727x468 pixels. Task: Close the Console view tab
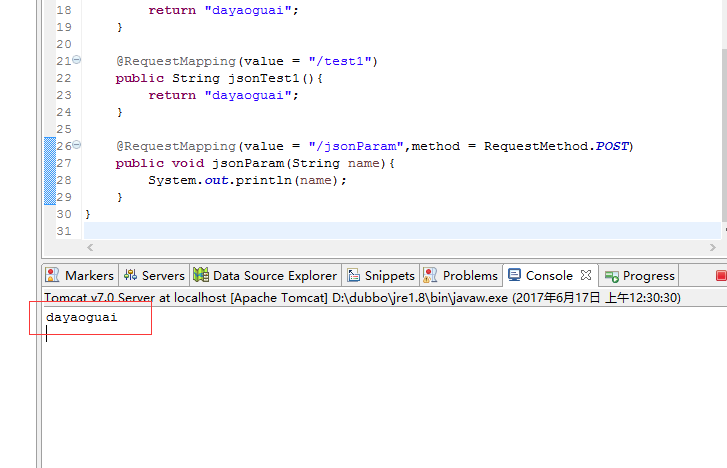586,275
